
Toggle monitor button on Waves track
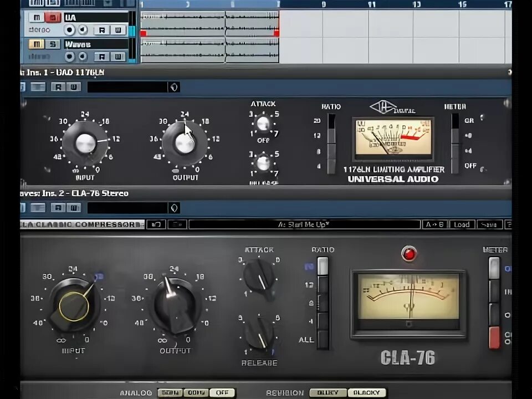click(x=83, y=57)
